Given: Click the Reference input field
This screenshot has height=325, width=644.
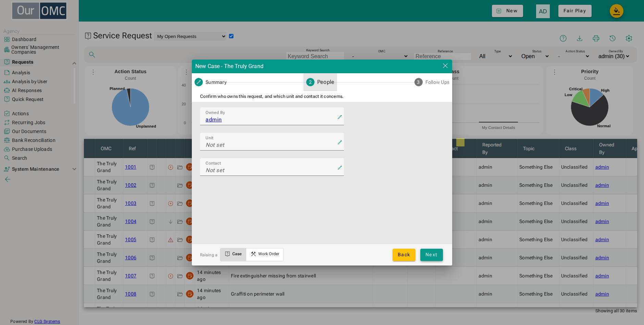Looking at the screenshot, I should point(443,56).
